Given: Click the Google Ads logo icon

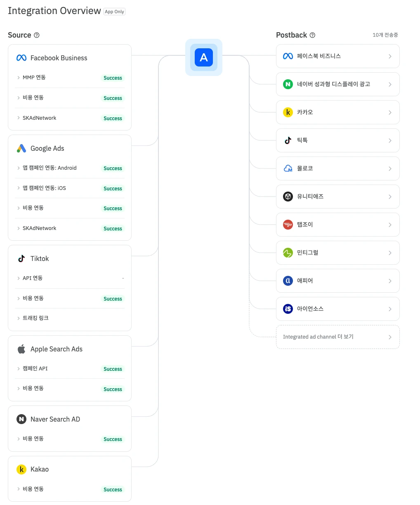Looking at the screenshot, I should 21,149.
